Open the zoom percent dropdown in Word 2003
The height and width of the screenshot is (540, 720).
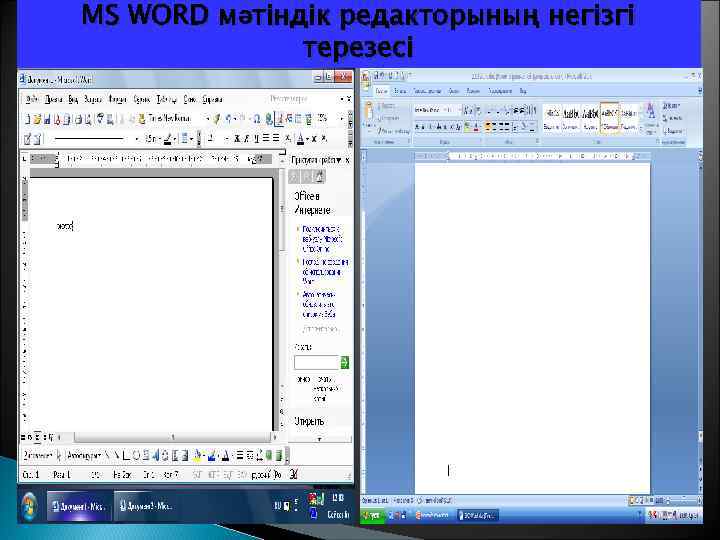coord(341,119)
